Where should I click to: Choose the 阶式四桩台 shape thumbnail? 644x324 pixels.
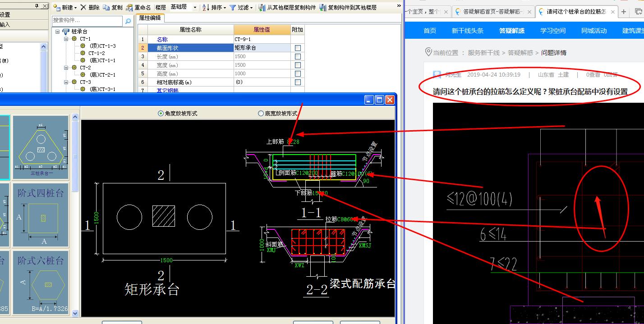[41, 214]
